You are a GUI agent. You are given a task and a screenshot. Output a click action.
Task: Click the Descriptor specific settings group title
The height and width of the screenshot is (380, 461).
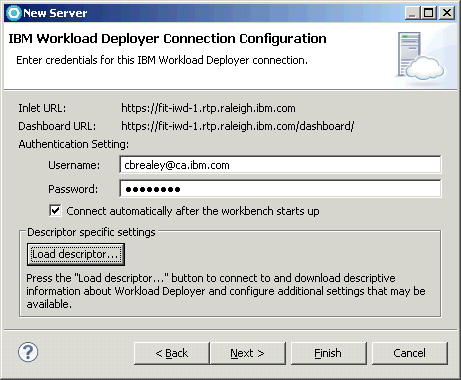pyautogui.click(x=91, y=232)
